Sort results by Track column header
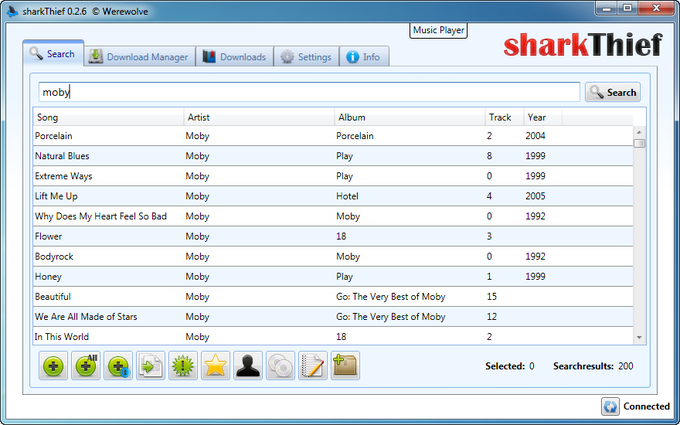The width and height of the screenshot is (680, 425). [504, 117]
